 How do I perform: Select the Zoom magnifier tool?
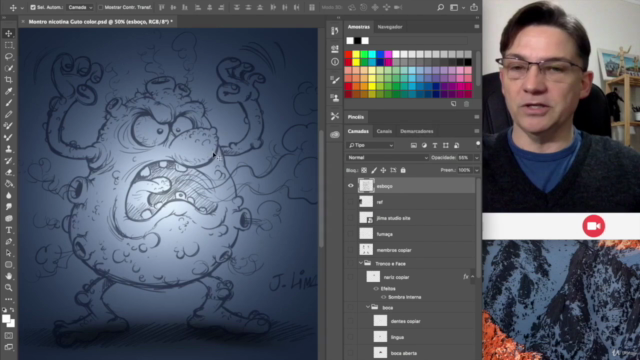coord(9,288)
